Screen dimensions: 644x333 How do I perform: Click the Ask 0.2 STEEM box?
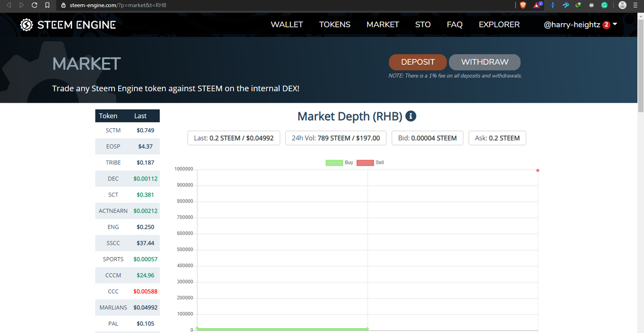click(x=497, y=138)
